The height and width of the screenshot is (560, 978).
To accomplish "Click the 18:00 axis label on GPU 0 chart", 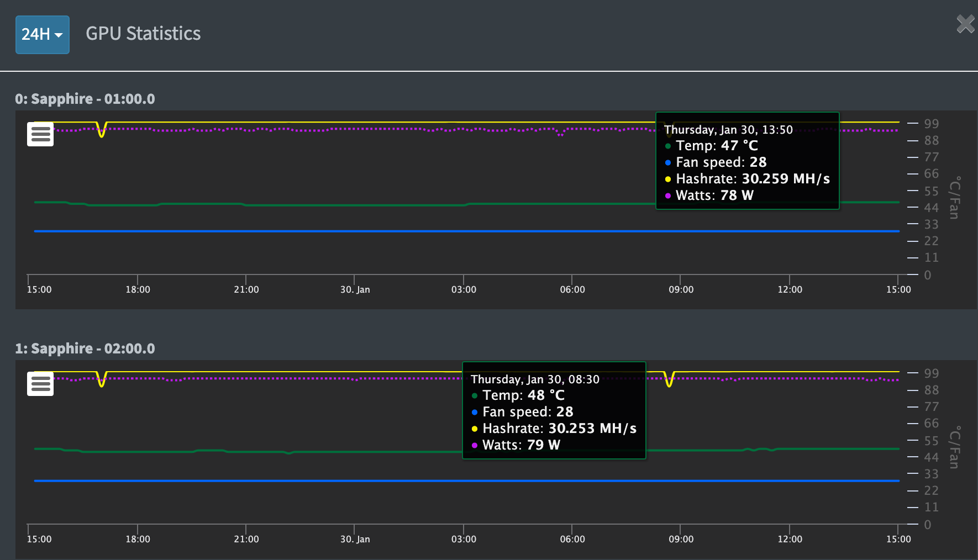I will pos(138,289).
